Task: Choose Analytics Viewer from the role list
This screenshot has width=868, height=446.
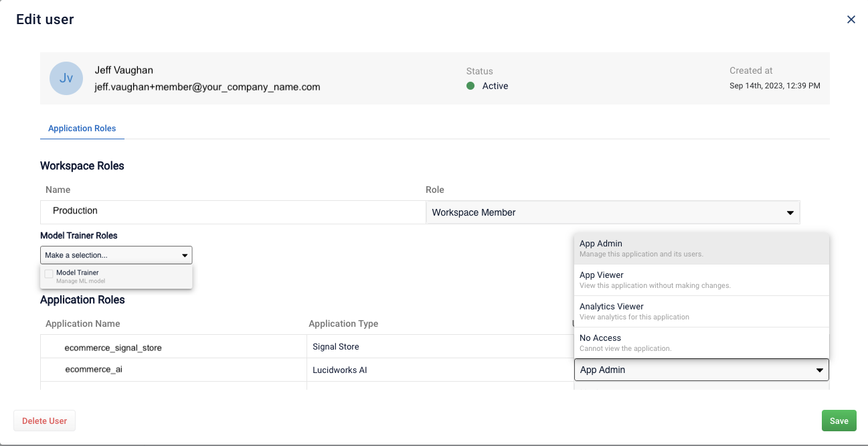Action: click(701, 311)
